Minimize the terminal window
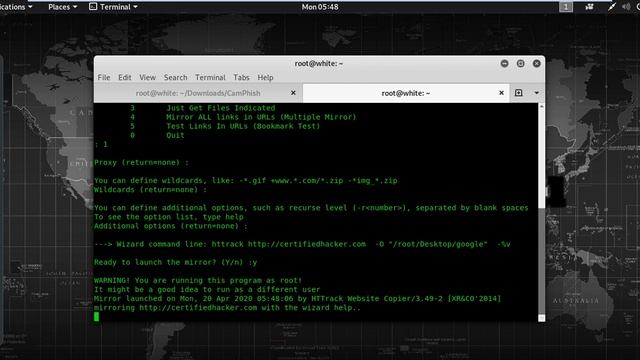Screen dimensions: 640x360 [504, 64]
